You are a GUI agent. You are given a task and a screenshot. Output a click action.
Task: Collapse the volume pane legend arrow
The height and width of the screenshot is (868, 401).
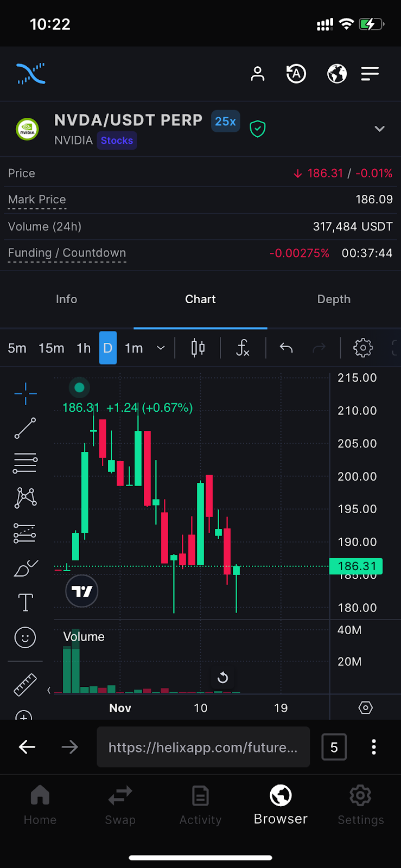49,690
